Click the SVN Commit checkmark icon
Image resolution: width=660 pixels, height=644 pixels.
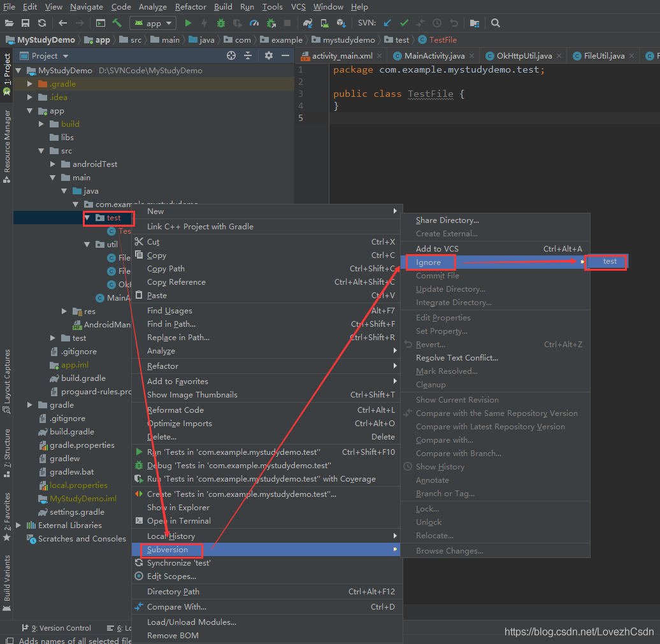click(403, 23)
